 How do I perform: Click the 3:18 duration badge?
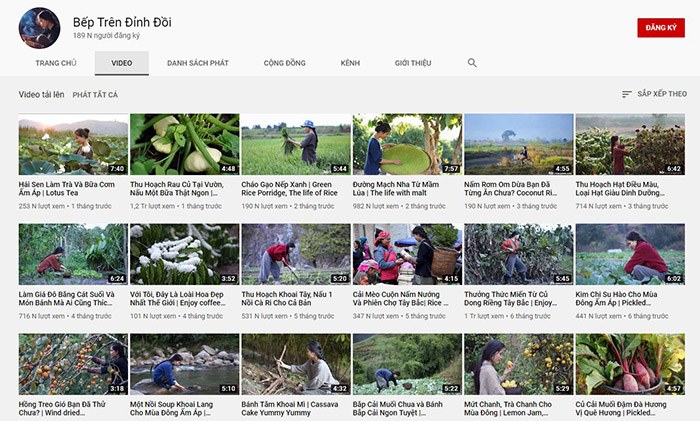pos(117,388)
